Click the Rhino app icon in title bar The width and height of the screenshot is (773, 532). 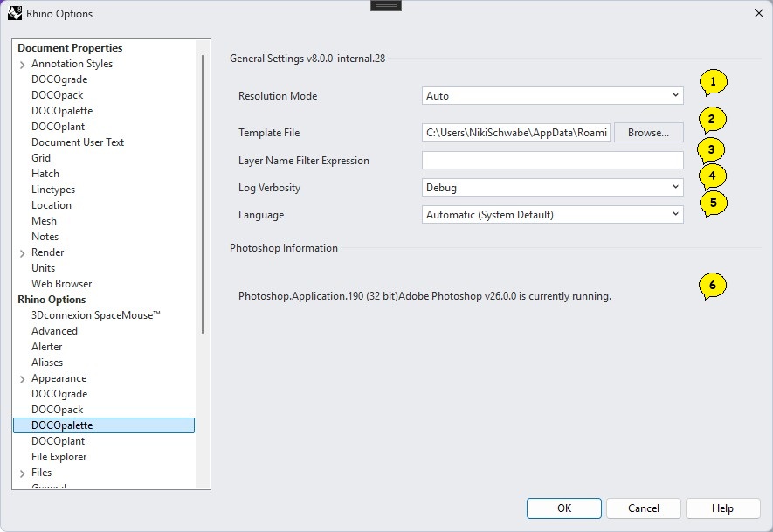(15, 13)
